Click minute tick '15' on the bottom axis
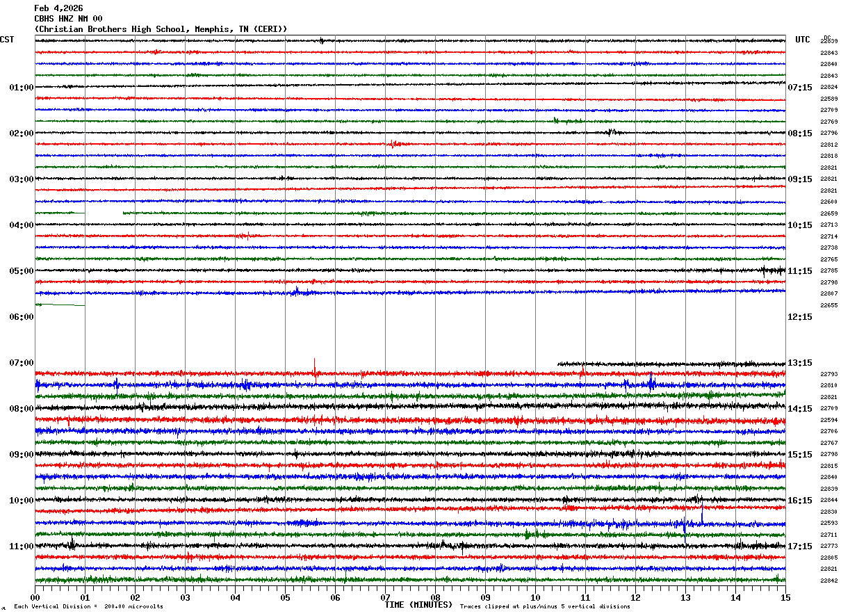 coord(785,597)
